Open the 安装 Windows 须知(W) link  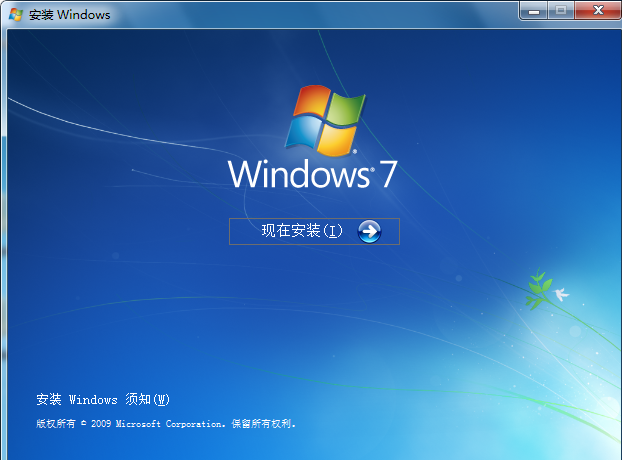point(103,400)
